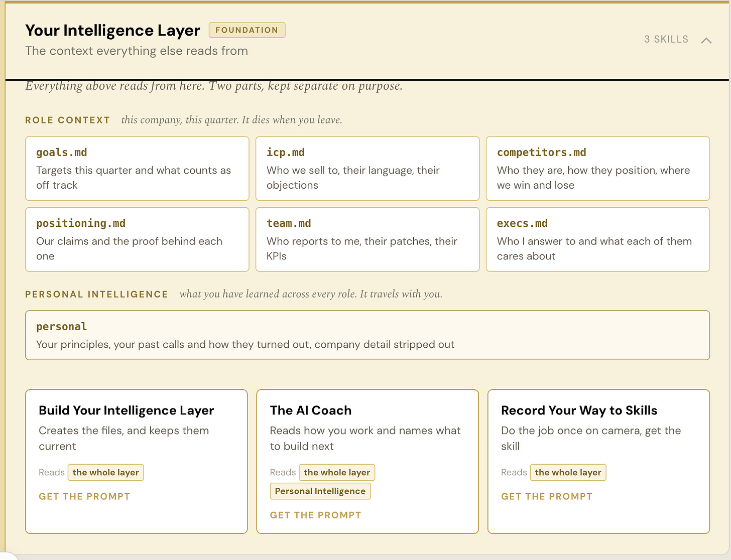Screen dimensions: 731x560
Task: Click 'Reads how you work and names' text
Action: (365, 438)
